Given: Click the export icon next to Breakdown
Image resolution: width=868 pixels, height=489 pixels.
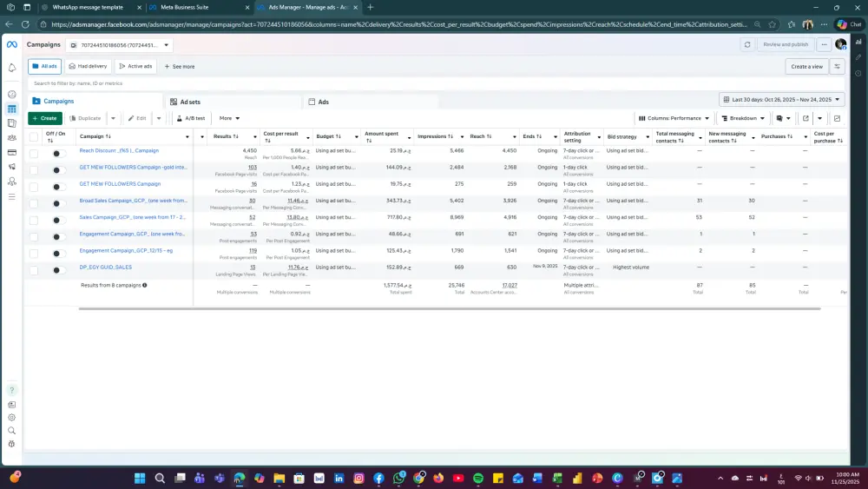Looking at the screenshot, I should tap(806, 118).
